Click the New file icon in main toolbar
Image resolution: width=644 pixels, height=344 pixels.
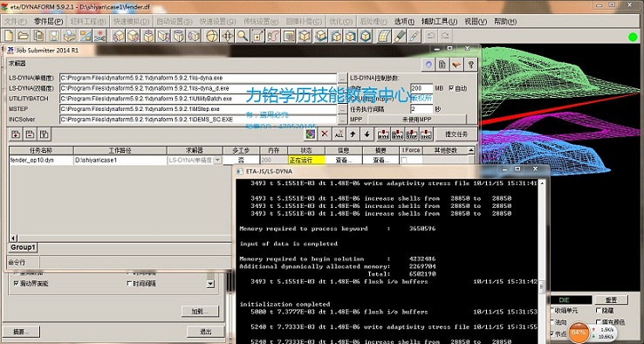point(9,36)
